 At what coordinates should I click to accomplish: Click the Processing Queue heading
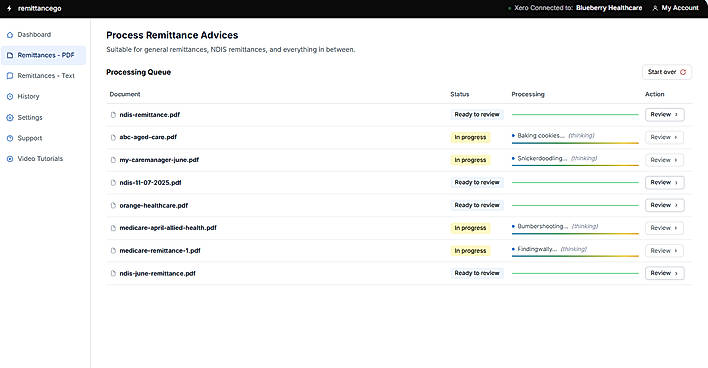pos(139,72)
